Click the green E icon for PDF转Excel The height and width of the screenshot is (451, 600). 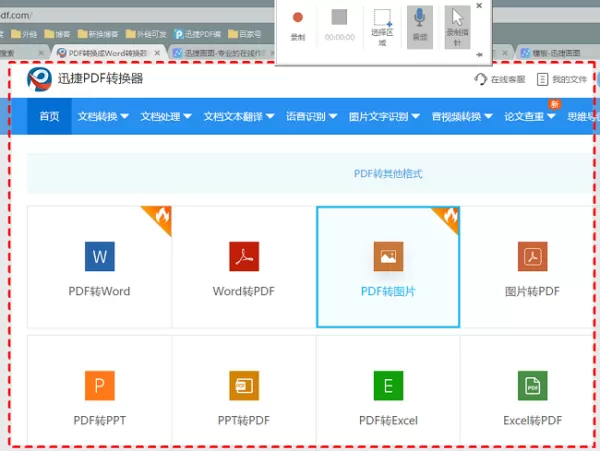coord(388,386)
